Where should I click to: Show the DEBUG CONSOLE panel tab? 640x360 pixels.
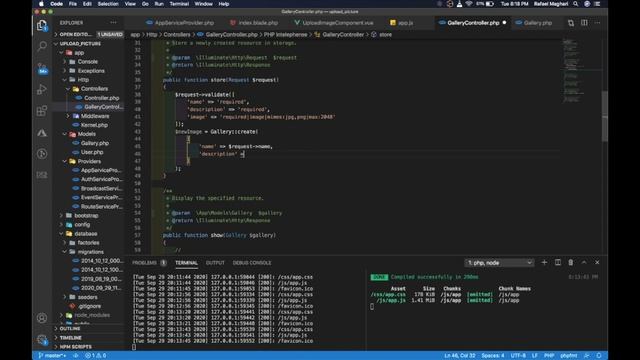[252, 263]
